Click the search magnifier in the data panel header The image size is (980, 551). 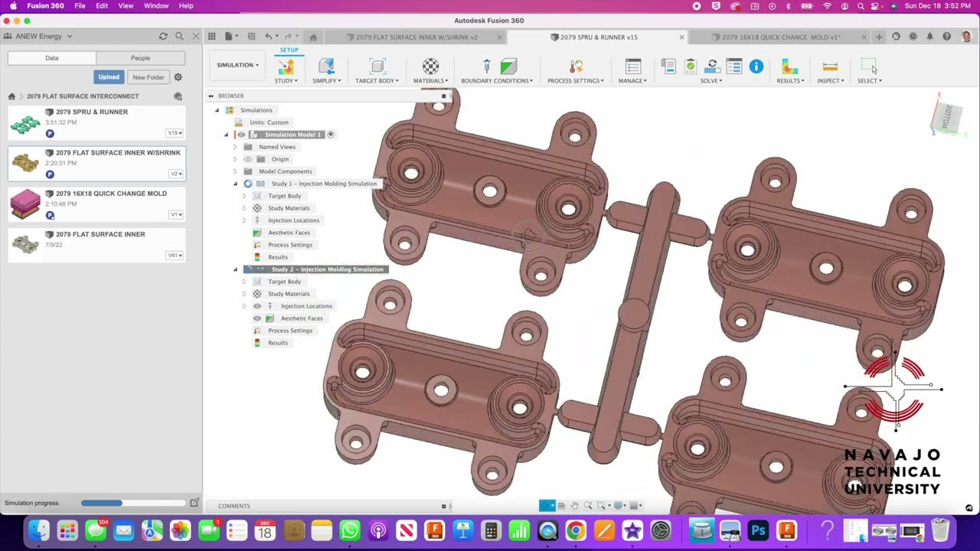[x=179, y=36]
